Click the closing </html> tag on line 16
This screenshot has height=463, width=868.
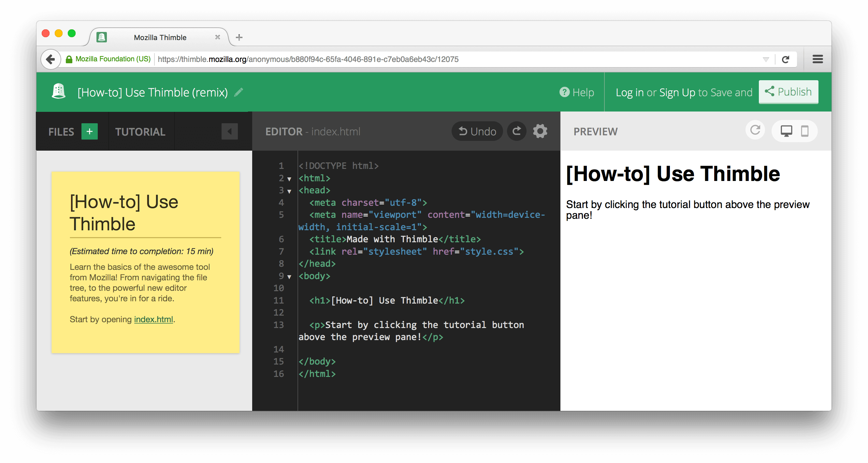(x=317, y=374)
